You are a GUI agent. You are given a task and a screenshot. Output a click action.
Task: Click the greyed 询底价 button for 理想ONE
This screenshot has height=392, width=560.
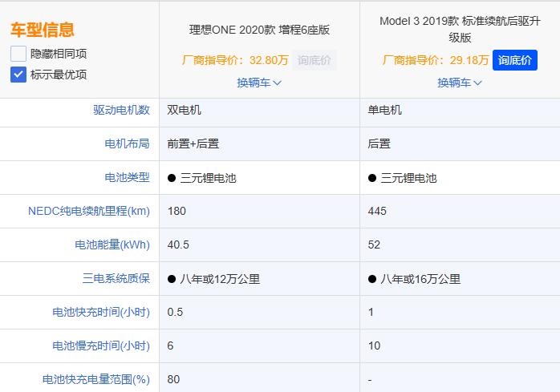pyautogui.click(x=314, y=60)
